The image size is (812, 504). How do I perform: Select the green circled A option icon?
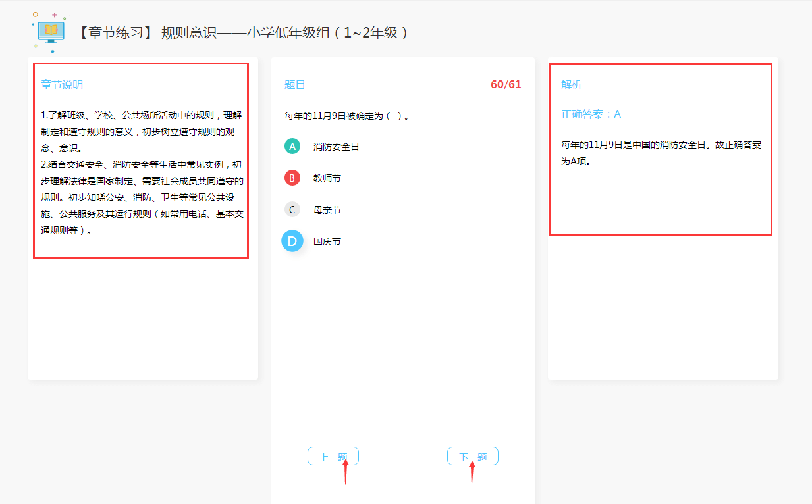coord(292,145)
